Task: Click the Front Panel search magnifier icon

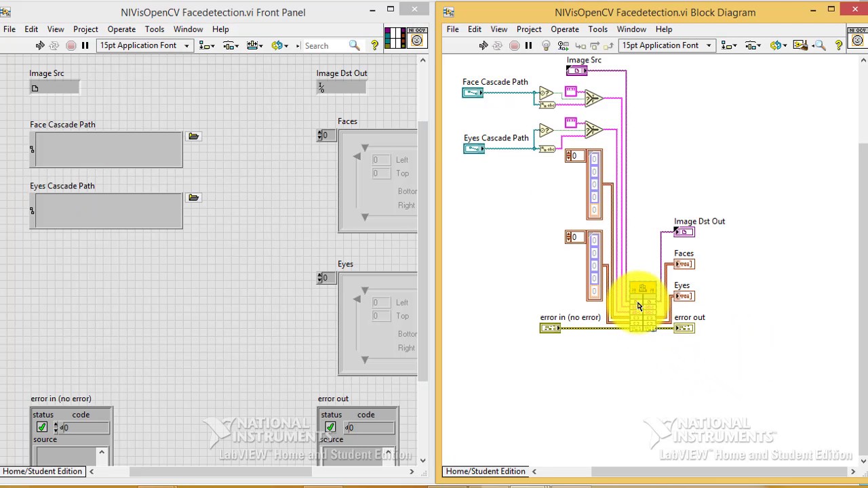Action: point(354,45)
